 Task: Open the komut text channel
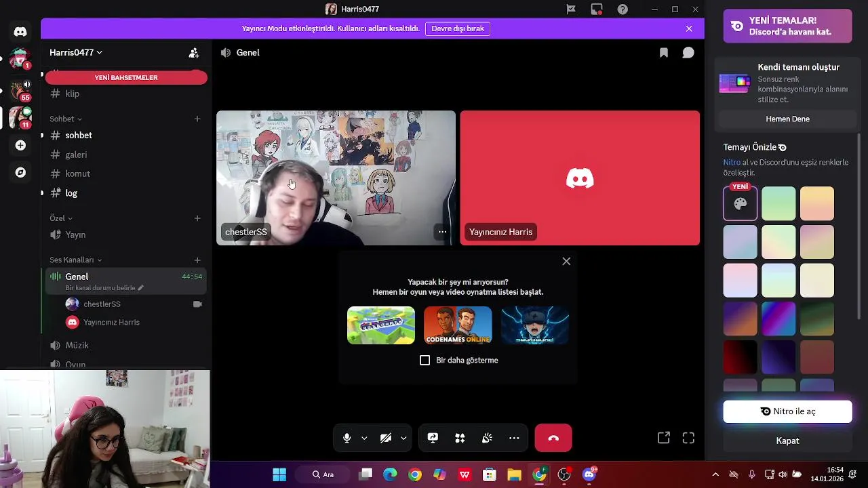pos(126,174)
